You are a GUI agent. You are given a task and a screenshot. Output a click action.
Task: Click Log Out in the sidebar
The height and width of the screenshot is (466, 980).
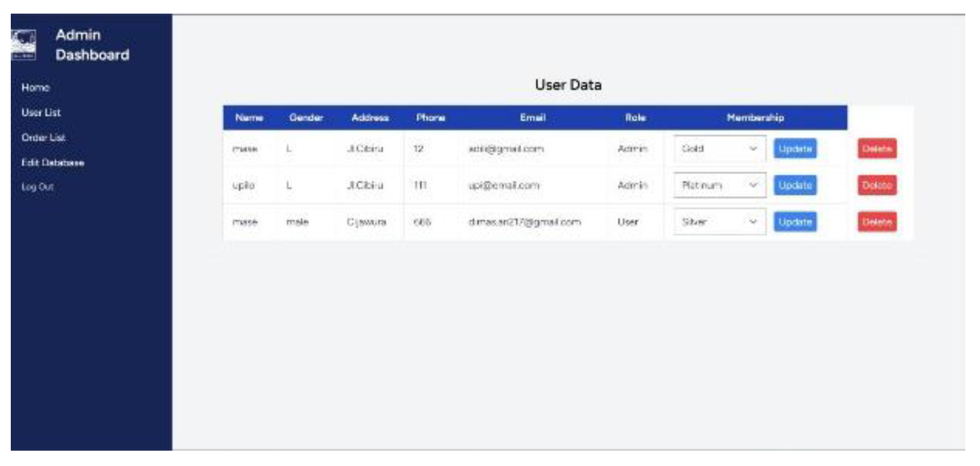(37, 187)
